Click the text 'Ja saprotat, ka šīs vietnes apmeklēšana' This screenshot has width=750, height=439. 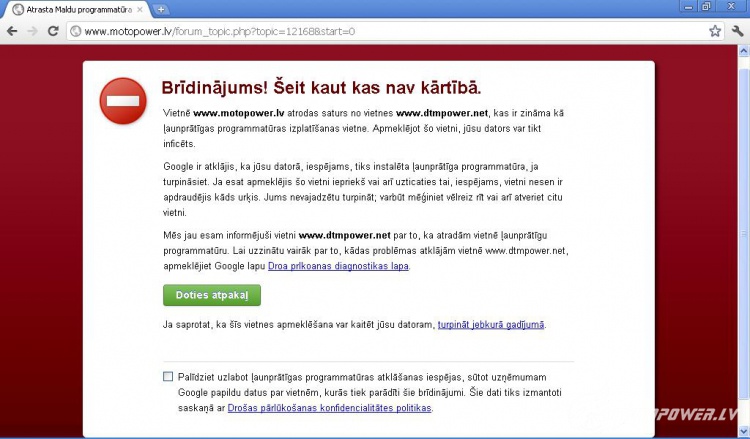248,325
